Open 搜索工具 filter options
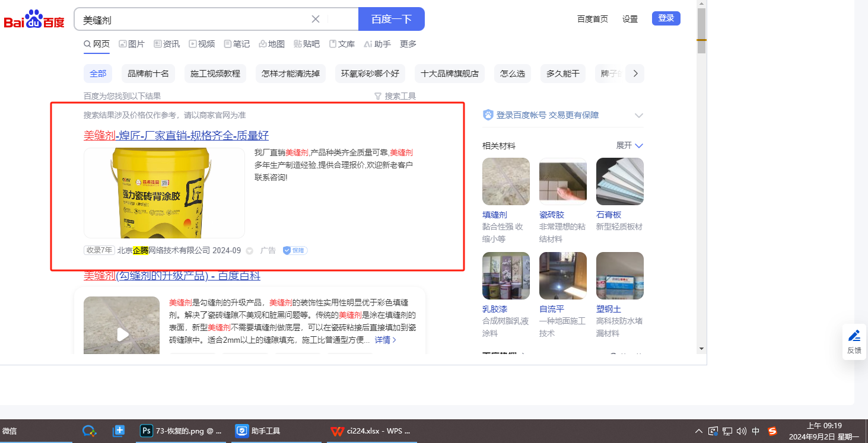Viewport: 868px width, 443px height. 395,96
